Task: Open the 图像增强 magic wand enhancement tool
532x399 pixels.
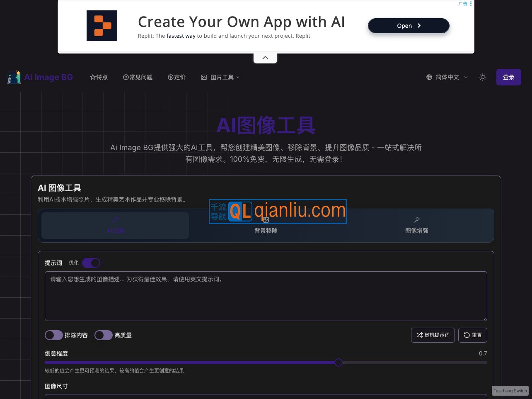Action: (417, 226)
